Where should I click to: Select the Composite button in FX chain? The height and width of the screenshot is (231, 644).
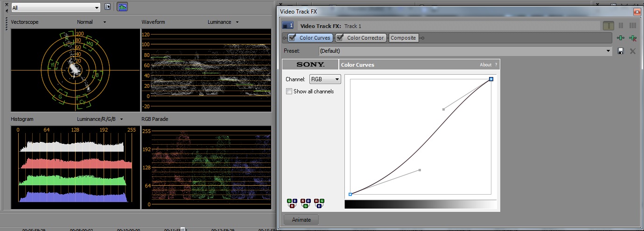pos(403,38)
